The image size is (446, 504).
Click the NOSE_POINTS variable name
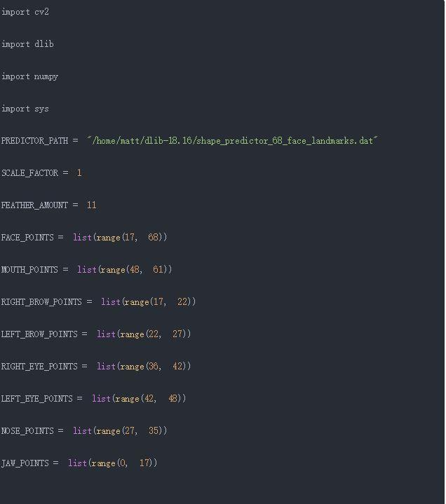coord(27,431)
